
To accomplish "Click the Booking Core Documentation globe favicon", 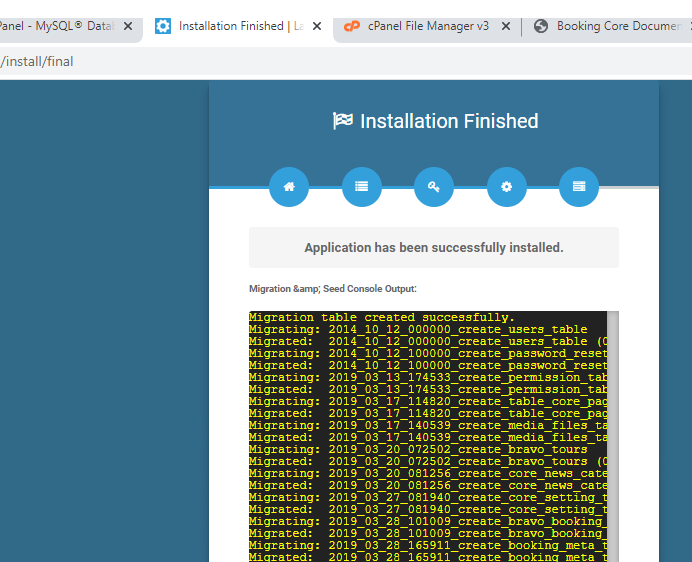I will pyautogui.click(x=541, y=26).
